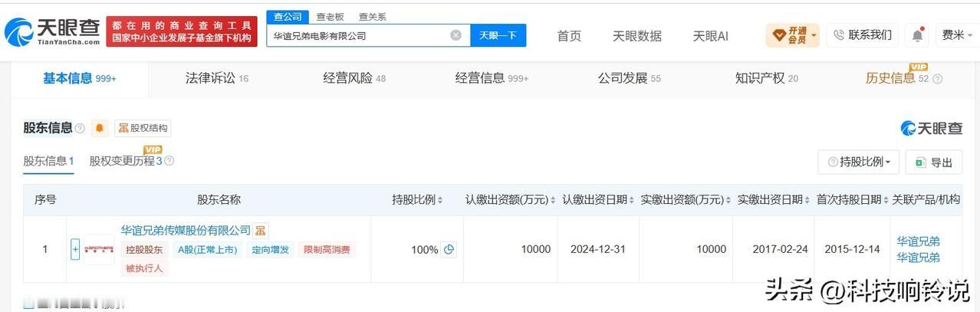980x312 pixels.
Task: Open the pie chart icon next to 100%
Action: pyautogui.click(x=449, y=249)
